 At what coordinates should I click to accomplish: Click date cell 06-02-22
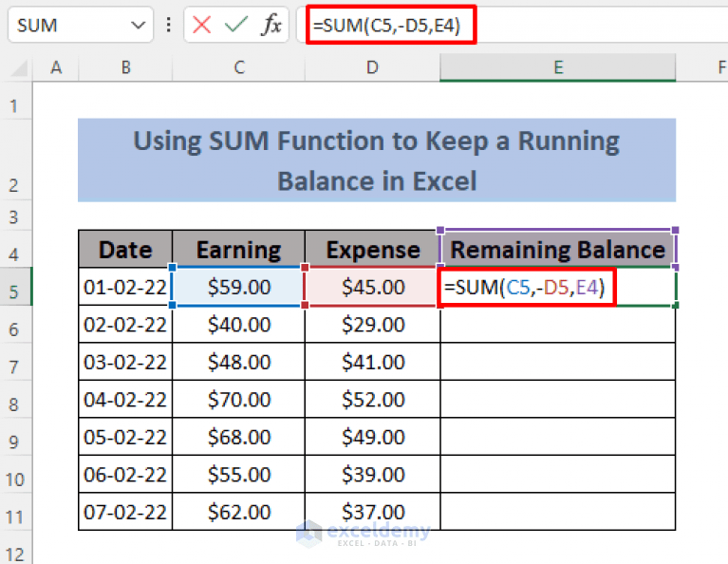coord(125,475)
